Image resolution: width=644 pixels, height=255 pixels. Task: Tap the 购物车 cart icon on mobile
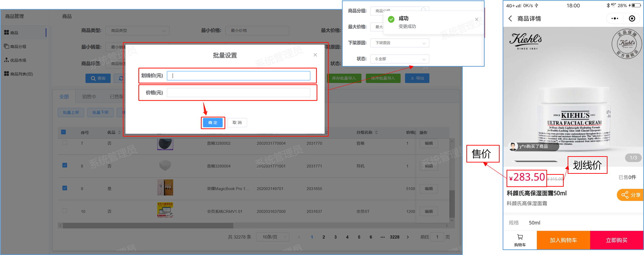[520, 237]
